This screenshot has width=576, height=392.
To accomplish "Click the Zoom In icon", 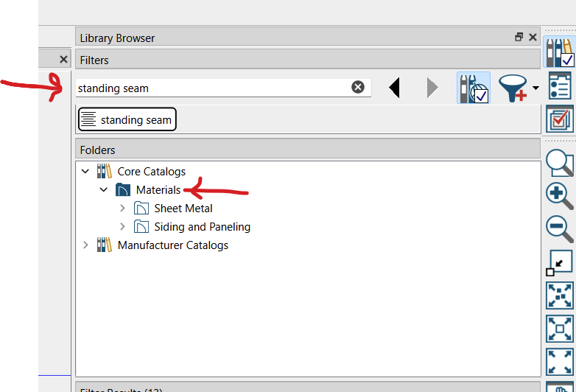I will [x=560, y=196].
